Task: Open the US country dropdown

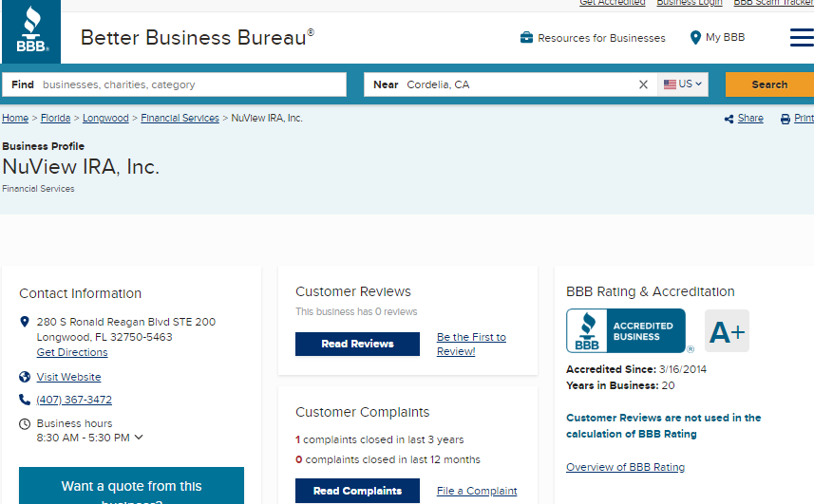Action: (x=683, y=84)
